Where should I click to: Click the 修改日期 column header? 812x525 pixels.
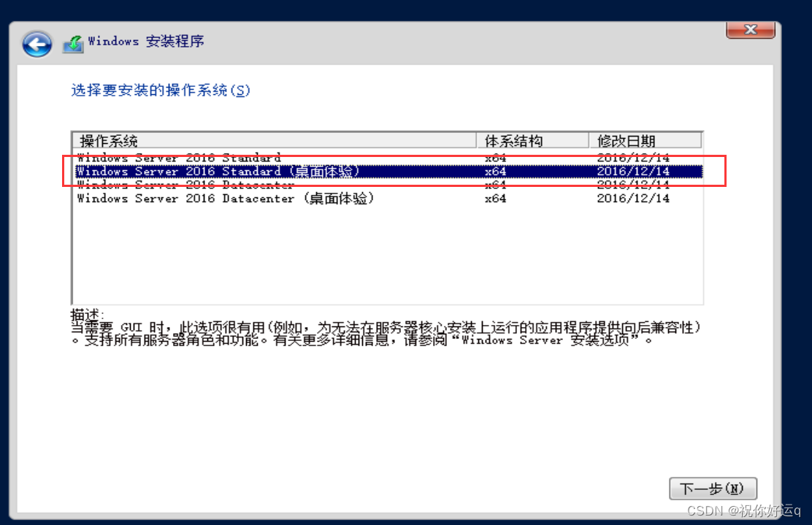pyautogui.click(x=646, y=141)
